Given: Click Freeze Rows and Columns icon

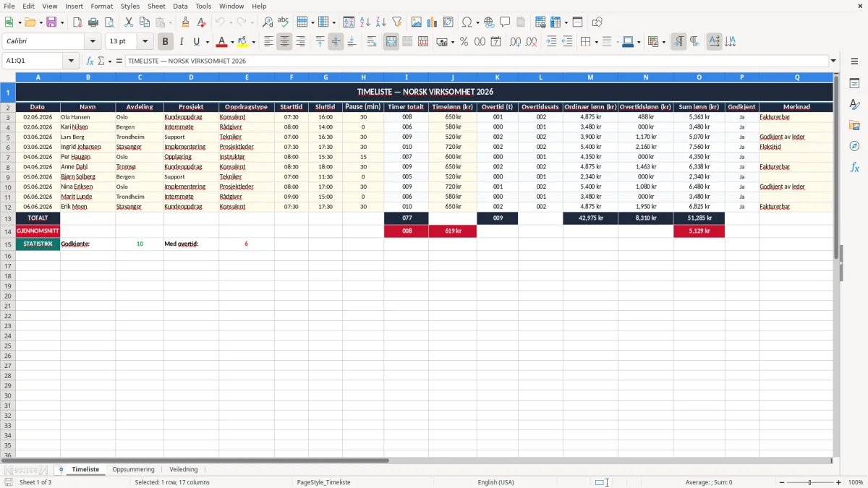Looking at the screenshot, I should point(556,22).
